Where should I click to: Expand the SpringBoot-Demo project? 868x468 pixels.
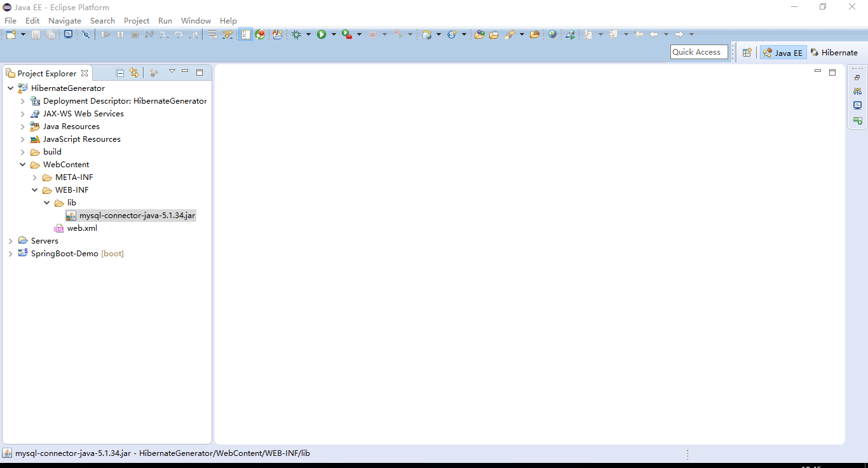(x=11, y=254)
